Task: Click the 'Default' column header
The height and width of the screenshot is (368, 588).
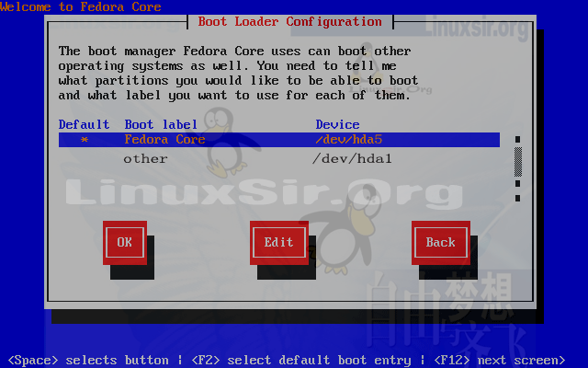Action: pyautogui.click(x=84, y=125)
